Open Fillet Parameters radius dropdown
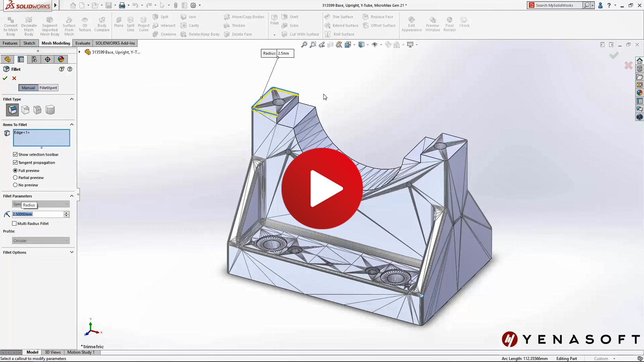 [66, 204]
